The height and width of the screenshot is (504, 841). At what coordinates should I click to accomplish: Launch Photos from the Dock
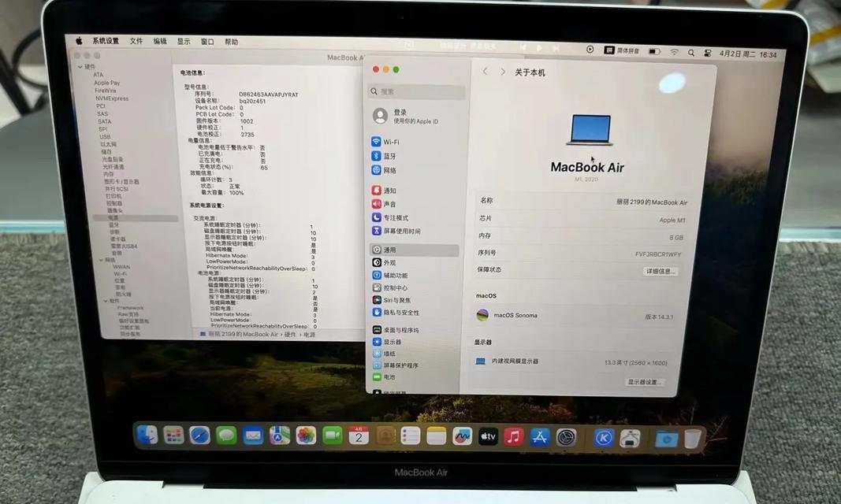pyautogui.click(x=306, y=436)
